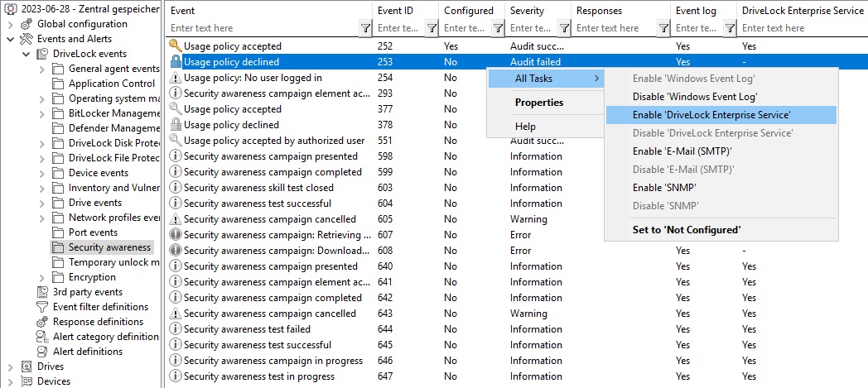Open filter dropdown for Event column
This screenshot has width=868, height=388.
point(365,28)
